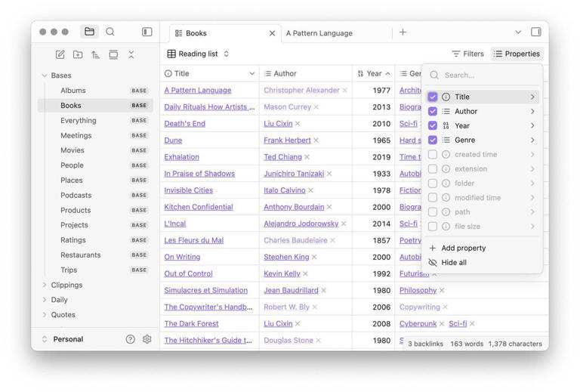This screenshot has height=392, width=580.
Task: Open the Reading list view dropdown
Action: (198, 54)
